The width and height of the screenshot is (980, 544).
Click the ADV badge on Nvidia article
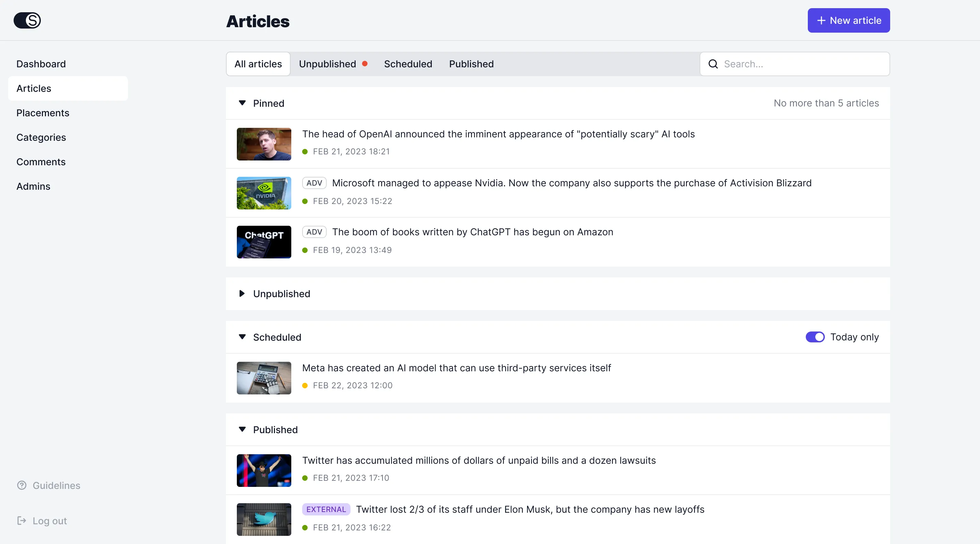pyautogui.click(x=314, y=183)
